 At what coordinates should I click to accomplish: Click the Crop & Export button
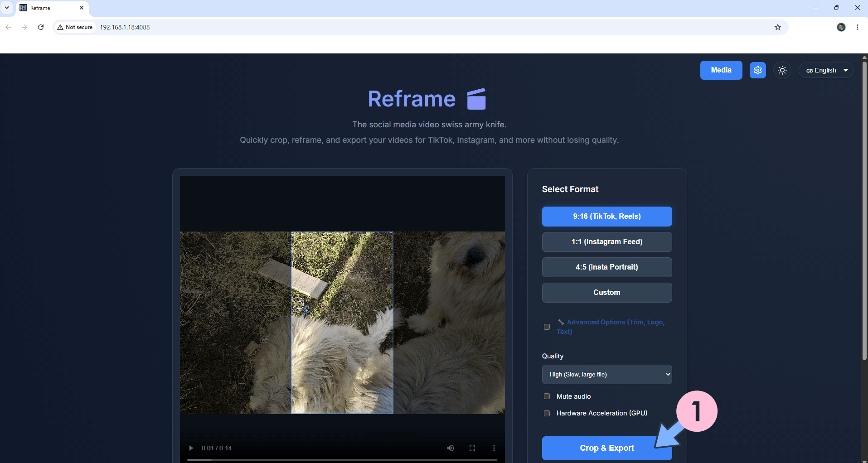pyautogui.click(x=607, y=448)
